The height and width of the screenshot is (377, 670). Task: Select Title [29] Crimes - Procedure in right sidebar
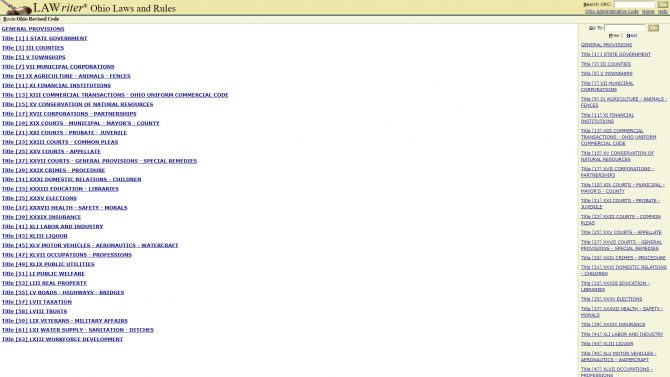[623, 258]
